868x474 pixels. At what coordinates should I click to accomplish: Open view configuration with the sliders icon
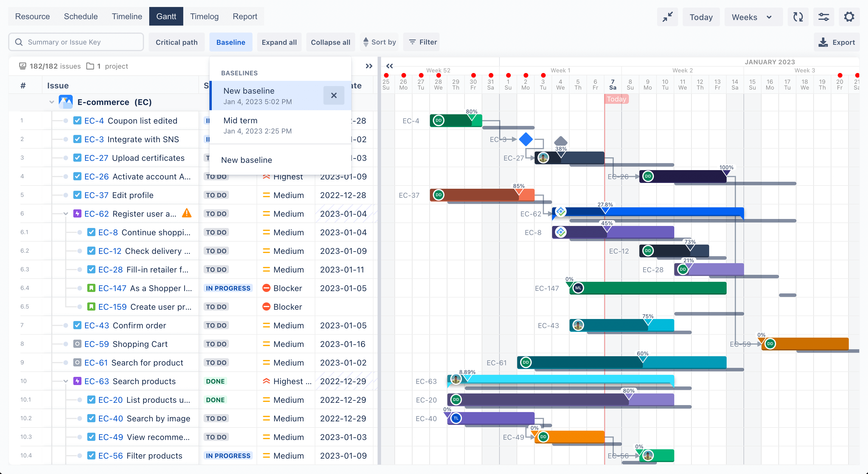823,17
